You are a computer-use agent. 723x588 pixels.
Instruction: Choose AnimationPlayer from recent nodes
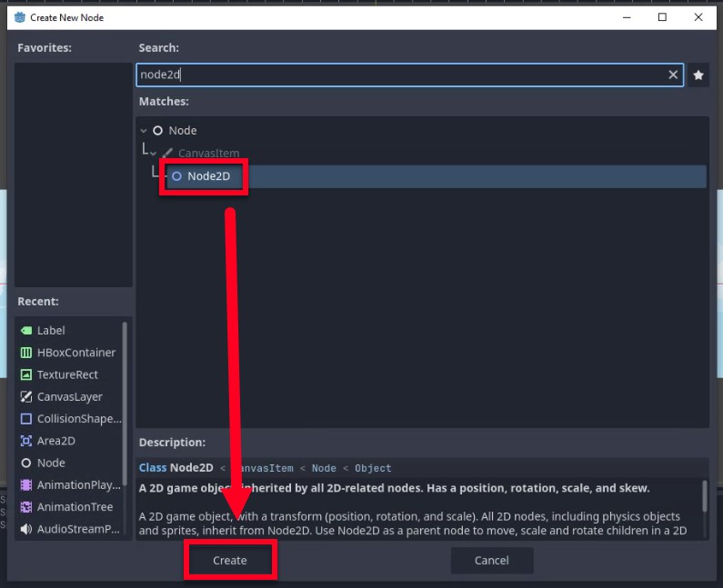pos(78,484)
